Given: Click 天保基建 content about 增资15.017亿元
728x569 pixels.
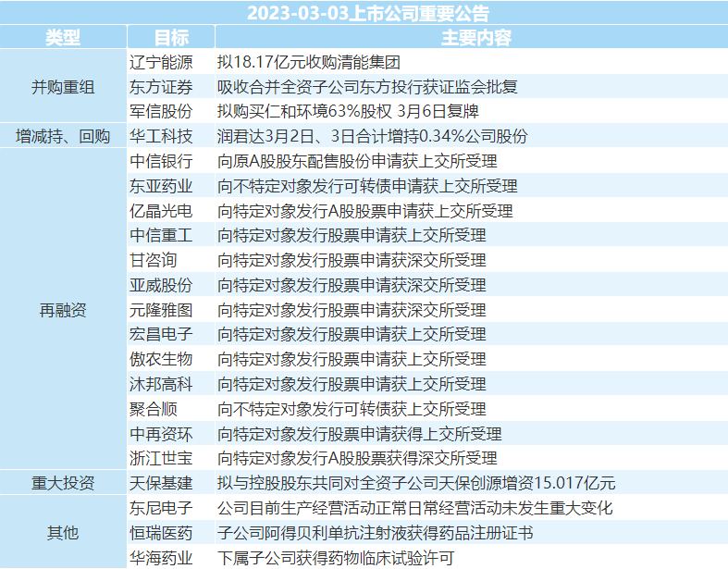Looking at the screenshot, I should pos(416,483).
